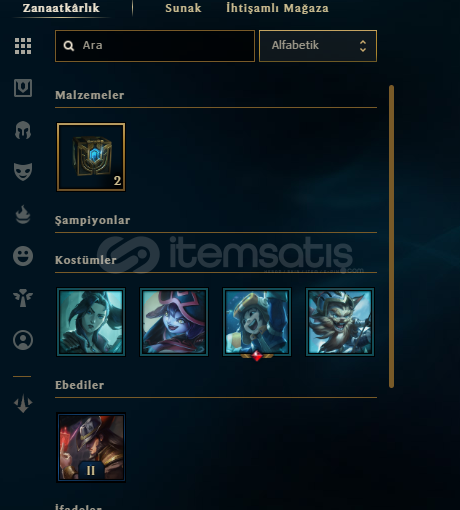Open the Sunak tab
Screen dimensions: 460x510
183,8
